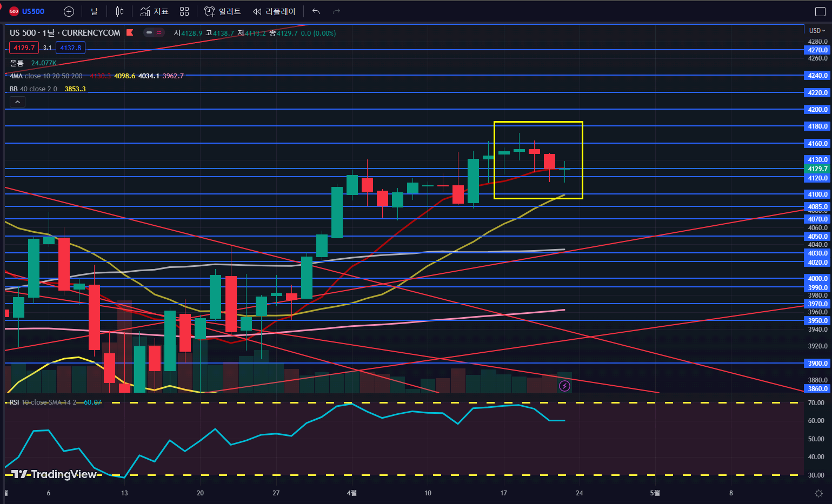Click the 3950.0 price line label
832x504 pixels.
coord(817,321)
